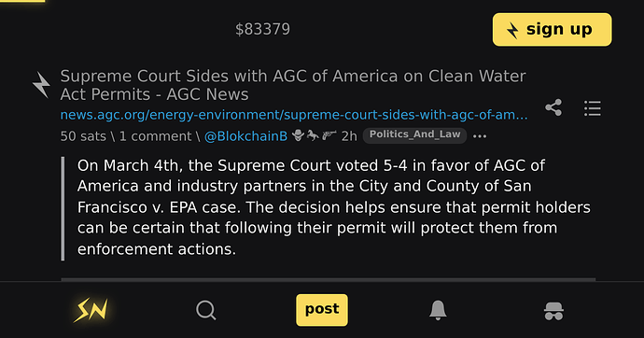Expand the three-dot more actions menu
This screenshot has height=338, width=644.
480,136
